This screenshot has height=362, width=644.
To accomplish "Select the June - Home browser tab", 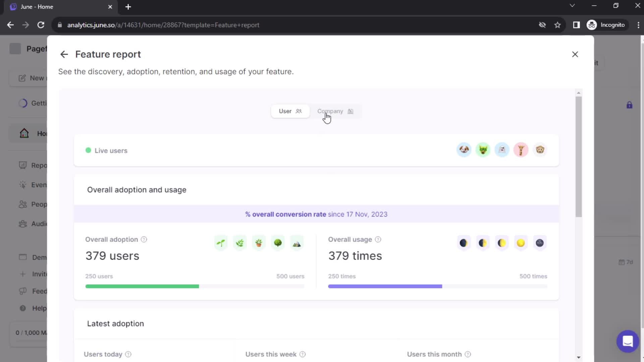I will 61,7.
